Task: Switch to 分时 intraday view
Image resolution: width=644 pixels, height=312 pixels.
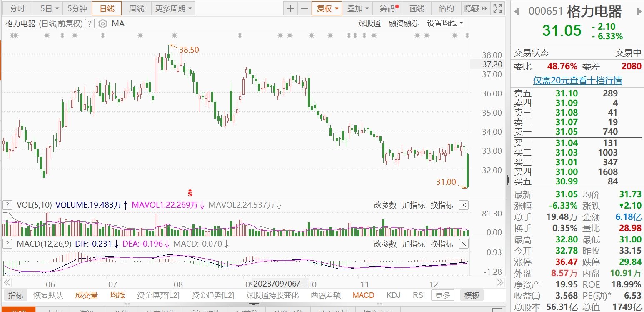Action: [x=17, y=8]
